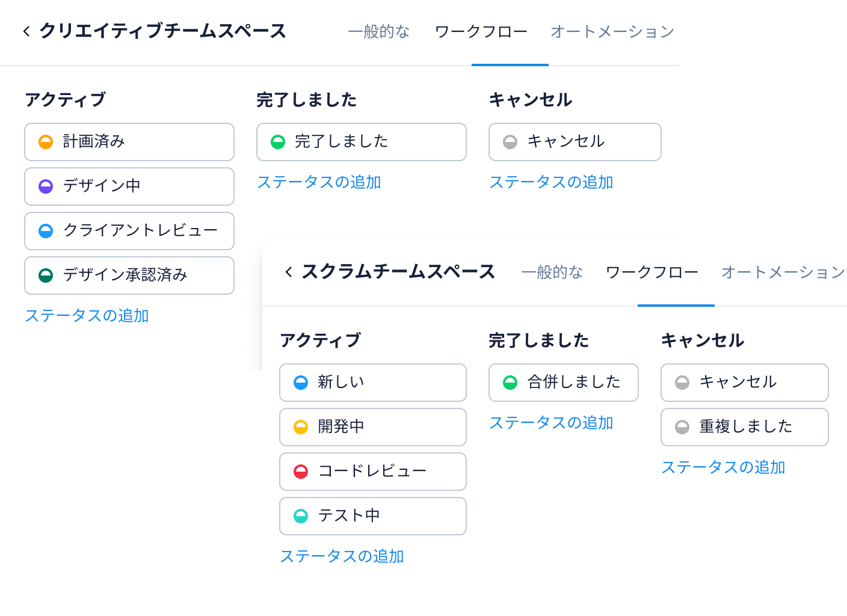
Task: Click the purple デザイン中 status circle
Action: pos(45,186)
